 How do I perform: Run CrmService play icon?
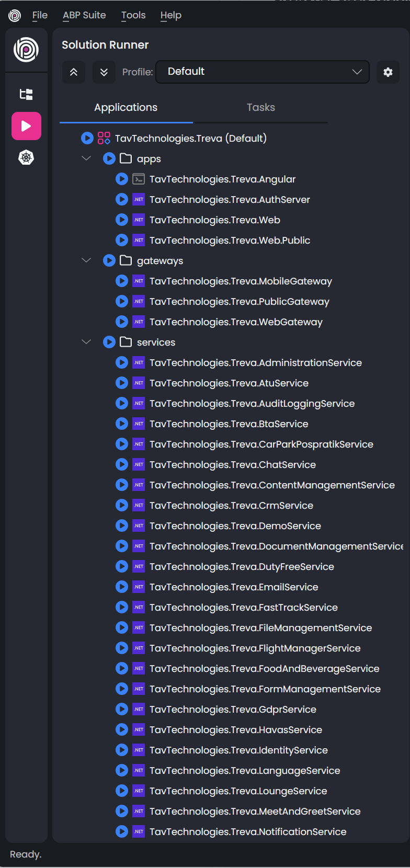pos(122,505)
